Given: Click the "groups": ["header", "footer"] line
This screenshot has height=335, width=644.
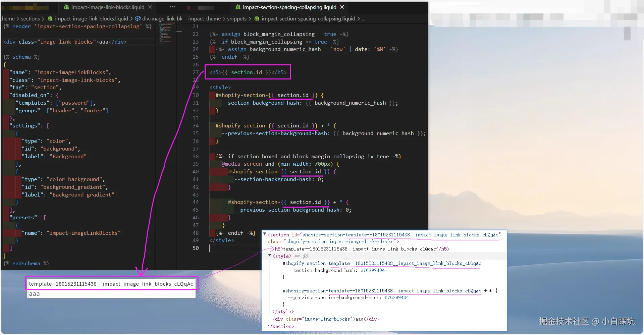Looking at the screenshot, I should click(62, 111).
